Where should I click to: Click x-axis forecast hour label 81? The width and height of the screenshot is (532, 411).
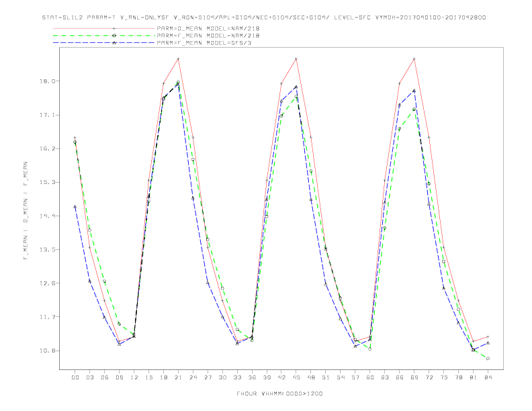[474, 377]
